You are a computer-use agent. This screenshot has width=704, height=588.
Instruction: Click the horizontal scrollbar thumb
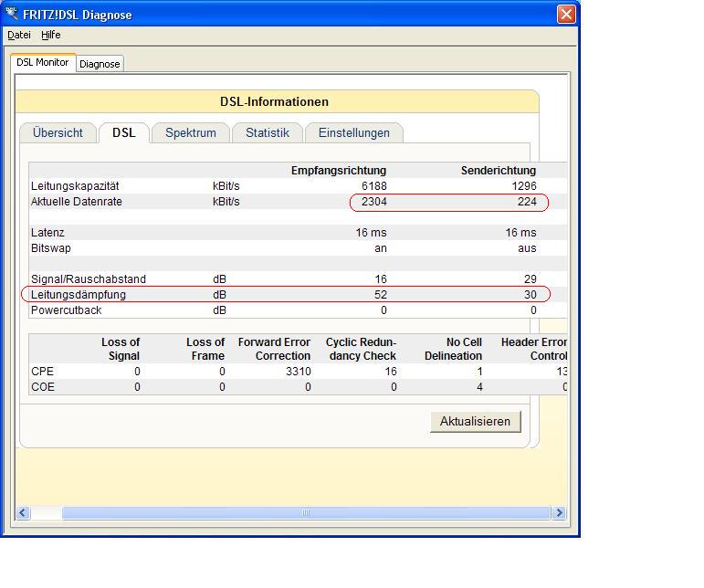point(306,512)
